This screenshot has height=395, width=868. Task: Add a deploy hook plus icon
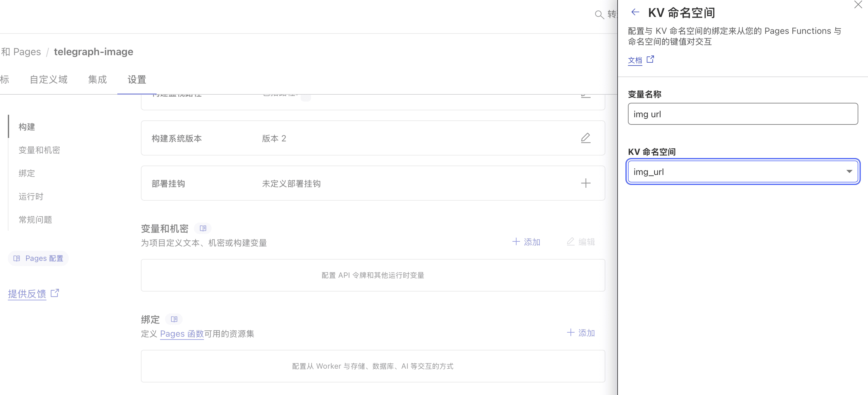click(586, 183)
